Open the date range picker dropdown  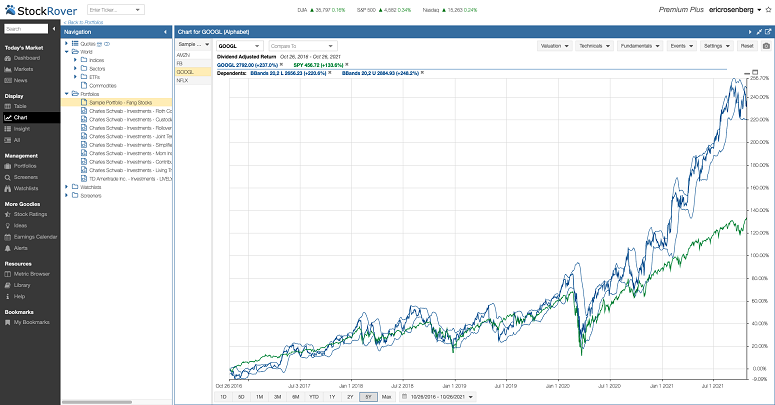click(x=471, y=397)
